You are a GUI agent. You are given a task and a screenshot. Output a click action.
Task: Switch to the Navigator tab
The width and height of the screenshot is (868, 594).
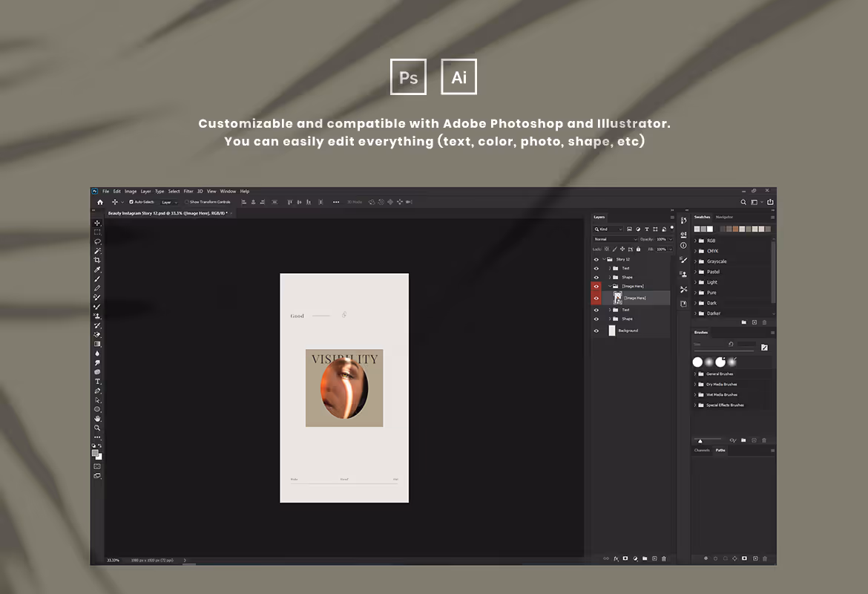(x=724, y=218)
